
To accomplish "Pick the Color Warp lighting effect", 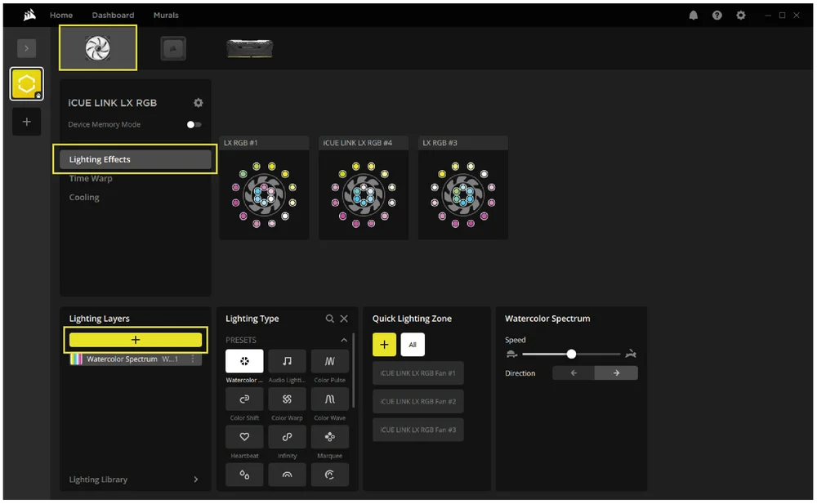I will [287, 399].
